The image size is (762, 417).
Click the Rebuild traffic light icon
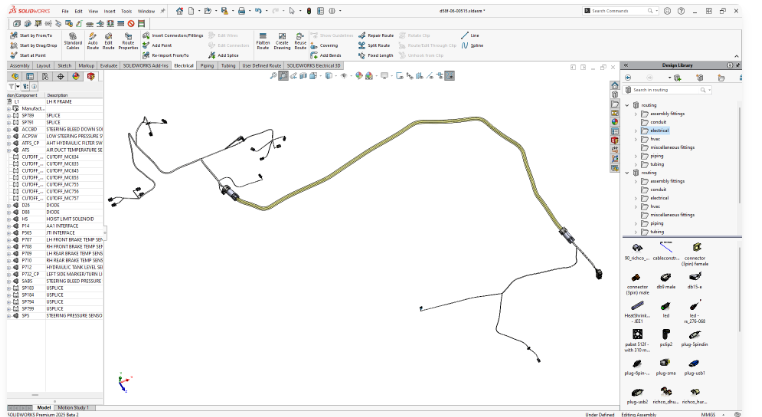click(x=309, y=11)
